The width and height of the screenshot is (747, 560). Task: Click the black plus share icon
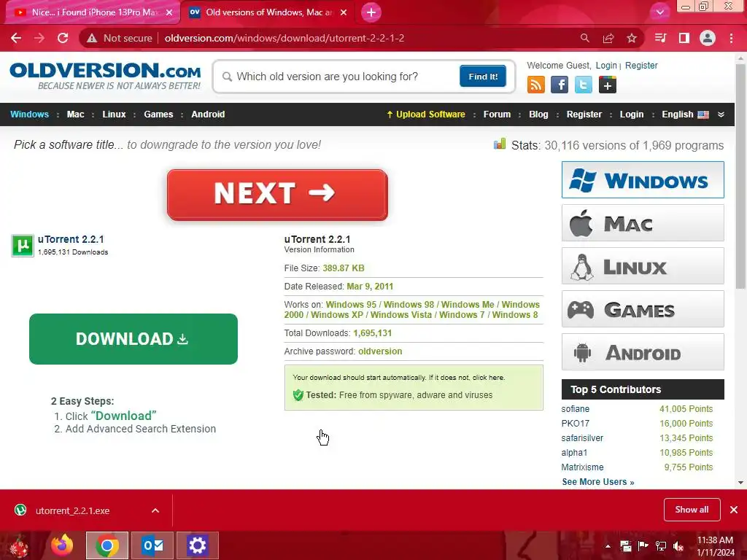click(608, 85)
